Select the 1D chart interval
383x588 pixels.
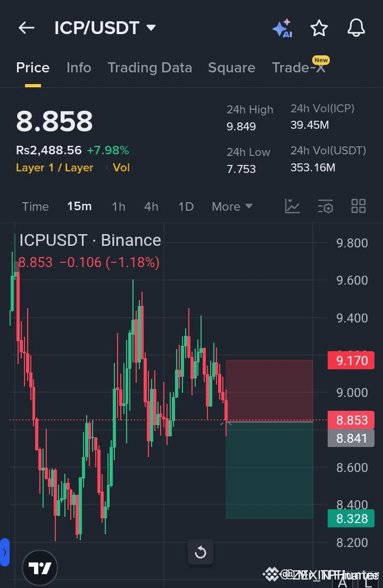[186, 206]
